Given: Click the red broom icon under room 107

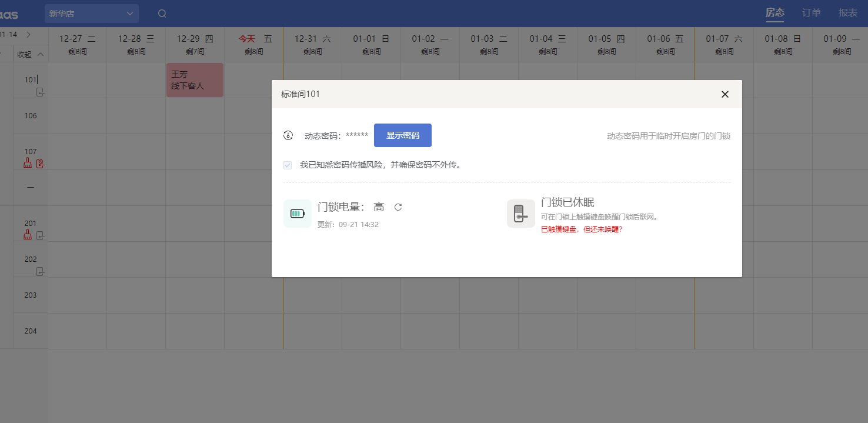Looking at the screenshot, I should point(28,164).
